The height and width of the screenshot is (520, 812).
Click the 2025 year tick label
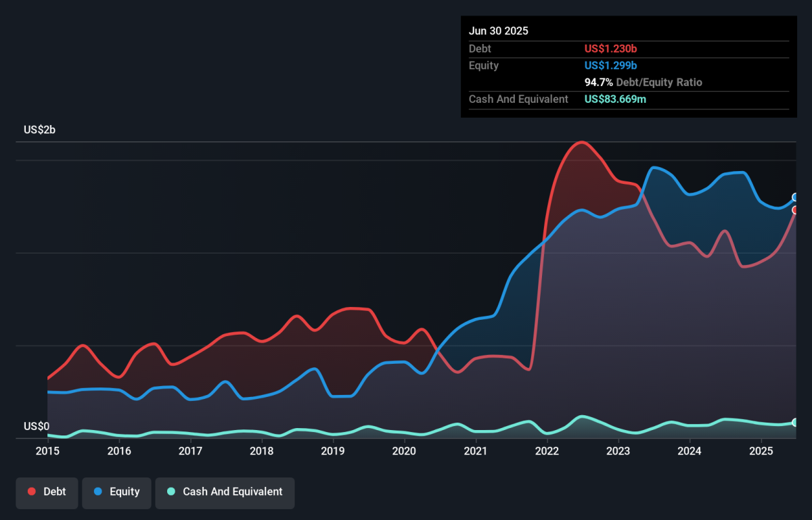761,450
